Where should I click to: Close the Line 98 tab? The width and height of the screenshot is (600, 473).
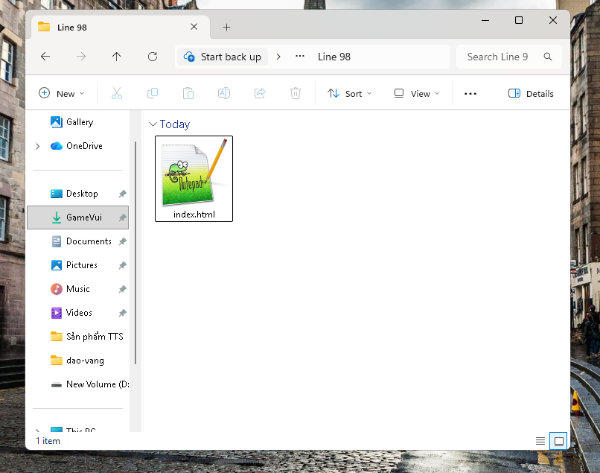[x=194, y=27]
